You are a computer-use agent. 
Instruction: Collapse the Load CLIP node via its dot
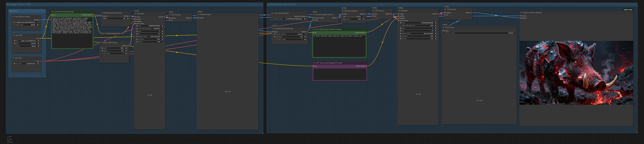[x=13, y=35]
